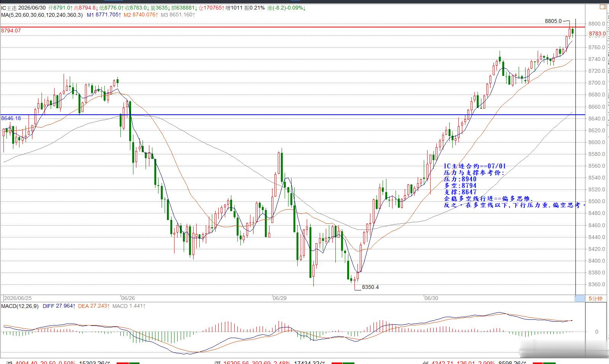
Task: Jump to the 06/29 date marker
Action: [x=279, y=298]
